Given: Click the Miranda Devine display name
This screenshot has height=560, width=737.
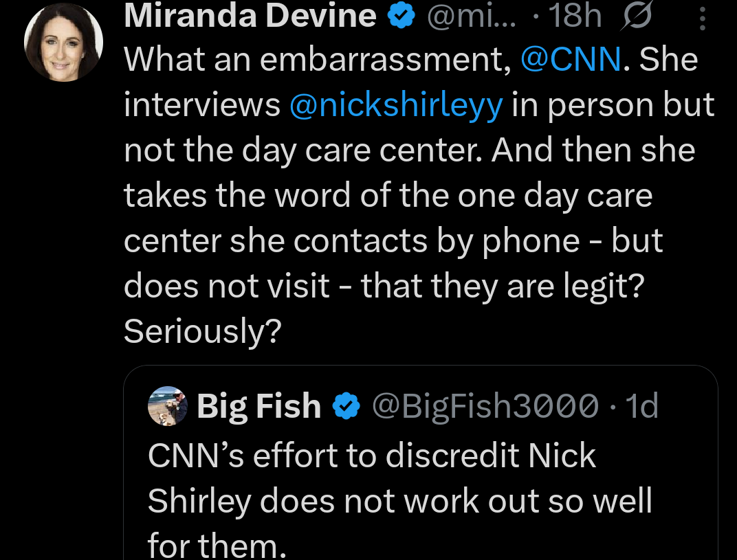Looking at the screenshot, I should [249, 15].
